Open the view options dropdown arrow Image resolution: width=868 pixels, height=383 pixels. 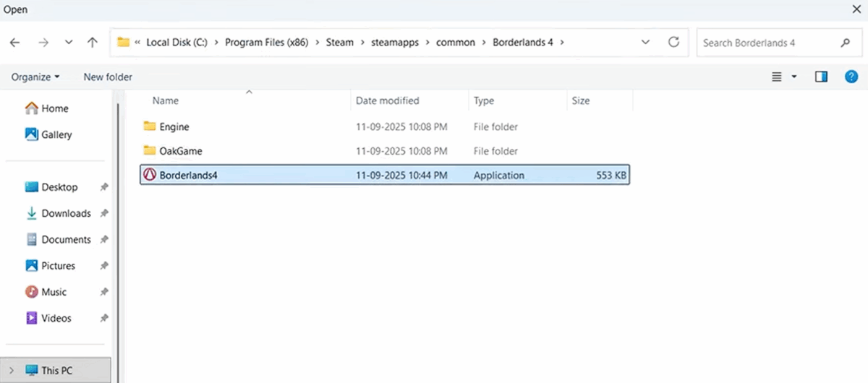(794, 77)
